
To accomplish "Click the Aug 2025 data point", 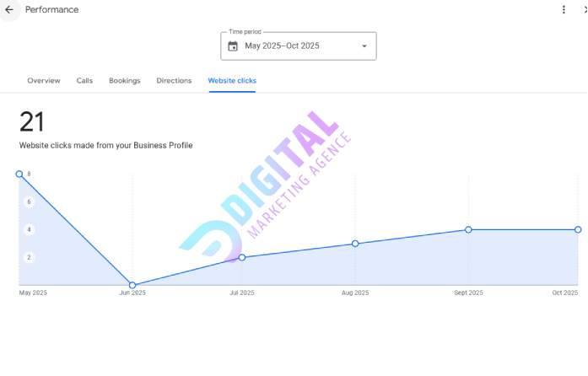I will point(355,244).
